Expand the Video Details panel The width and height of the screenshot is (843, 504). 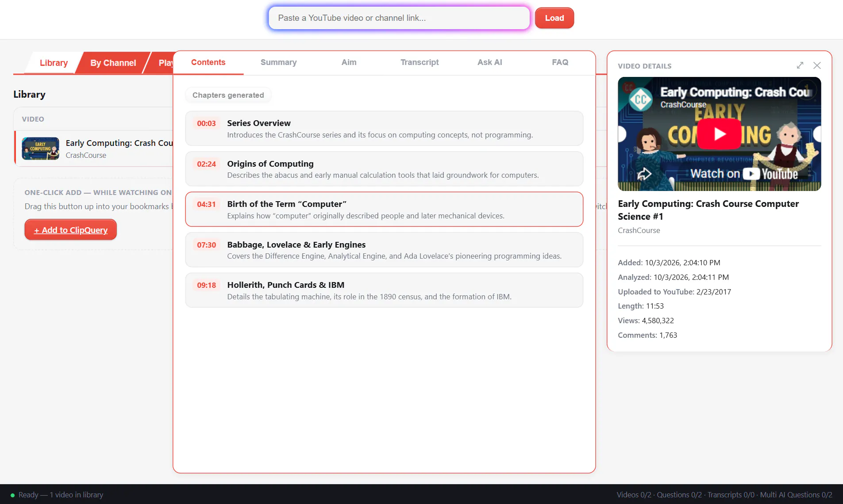coord(800,65)
